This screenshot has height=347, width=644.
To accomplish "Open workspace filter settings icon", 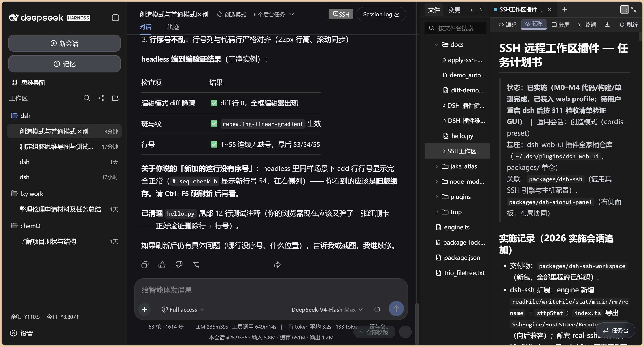I will click(101, 98).
